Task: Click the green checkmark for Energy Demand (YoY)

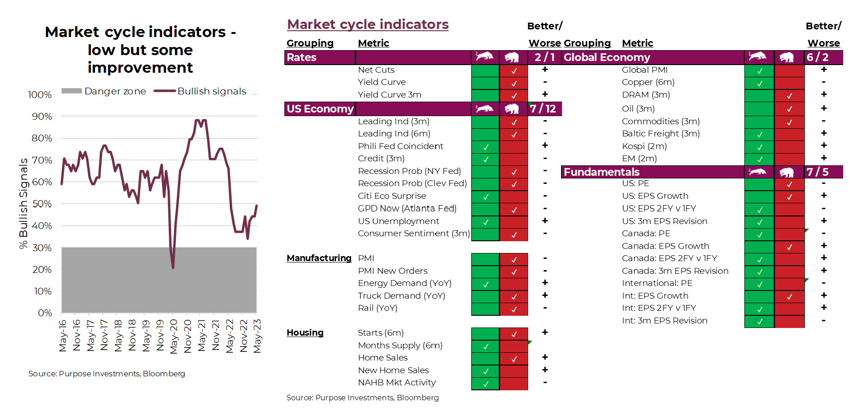Action: 486,285
